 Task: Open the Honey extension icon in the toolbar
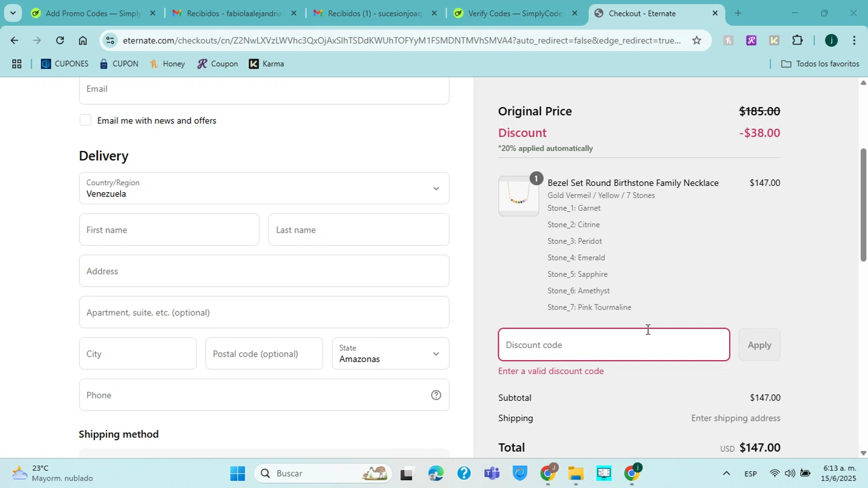tap(728, 41)
